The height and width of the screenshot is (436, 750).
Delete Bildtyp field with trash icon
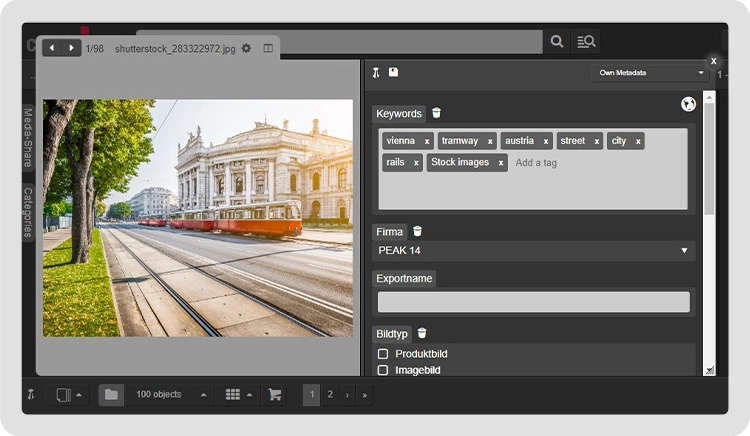coord(422,333)
